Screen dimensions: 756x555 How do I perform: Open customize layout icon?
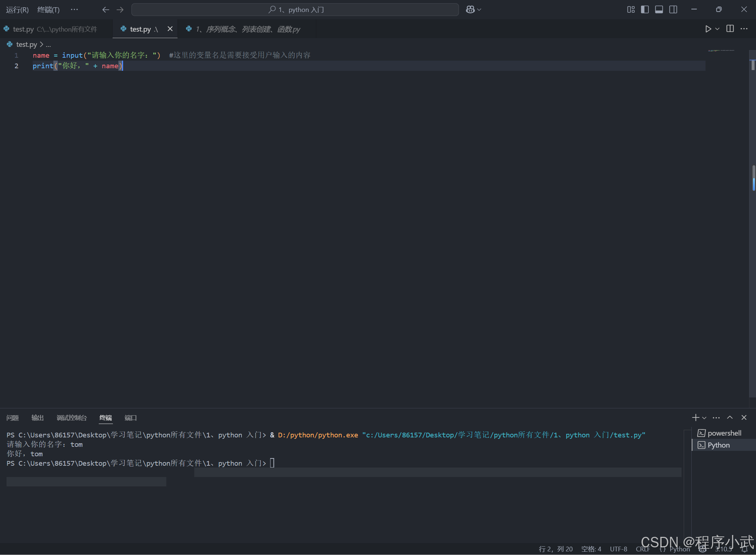[x=631, y=10]
